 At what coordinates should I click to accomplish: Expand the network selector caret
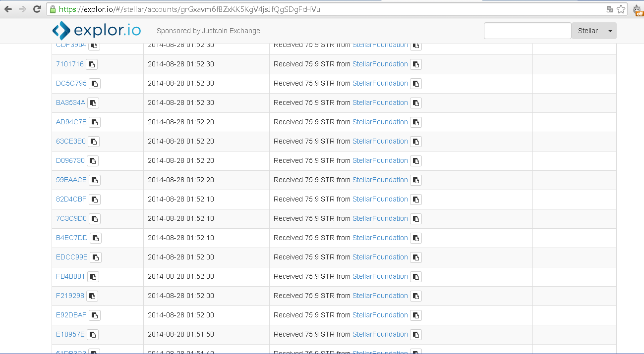click(x=610, y=31)
